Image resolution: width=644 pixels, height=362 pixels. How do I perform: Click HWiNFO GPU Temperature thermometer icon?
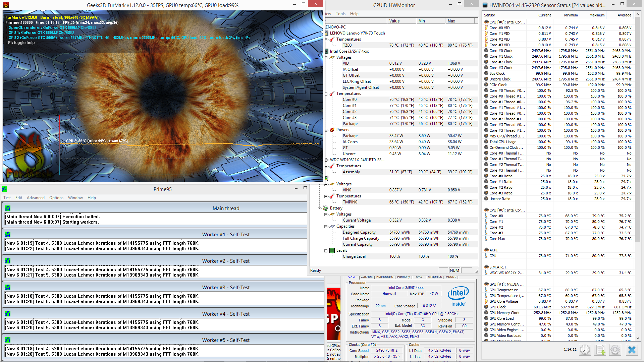[x=486, y=290]
